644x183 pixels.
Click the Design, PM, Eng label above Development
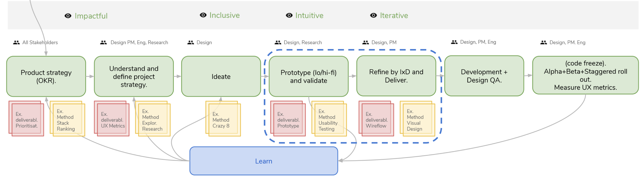point(478,42)
